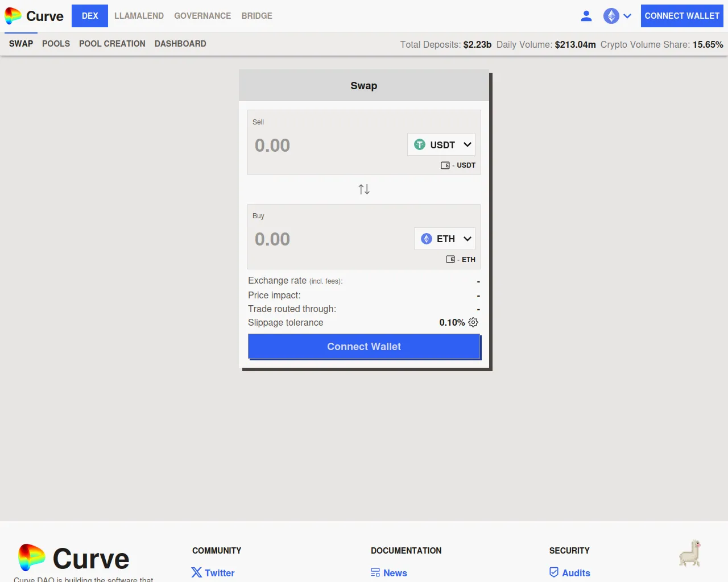Visit the Audits security link
This screenshot has height=582, width=728.
(570, 573)
